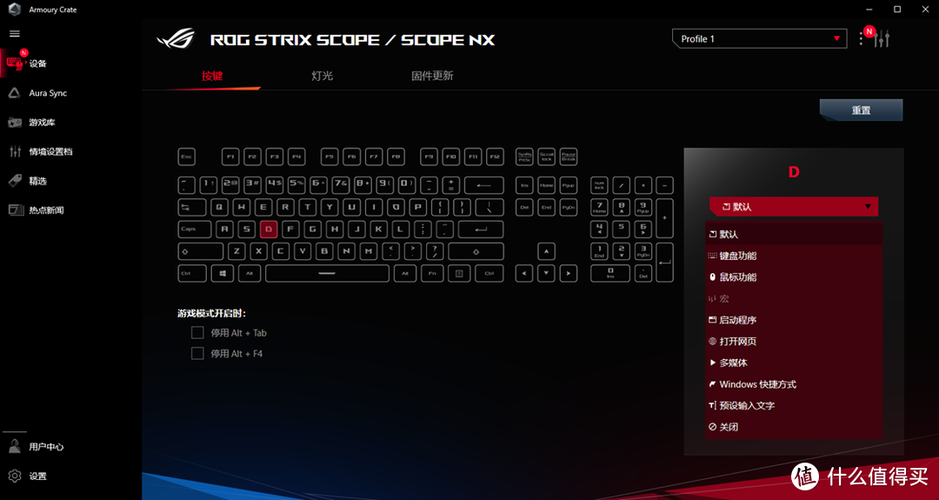
Task: Select the highlighted D key
Action: coord(269,229)
